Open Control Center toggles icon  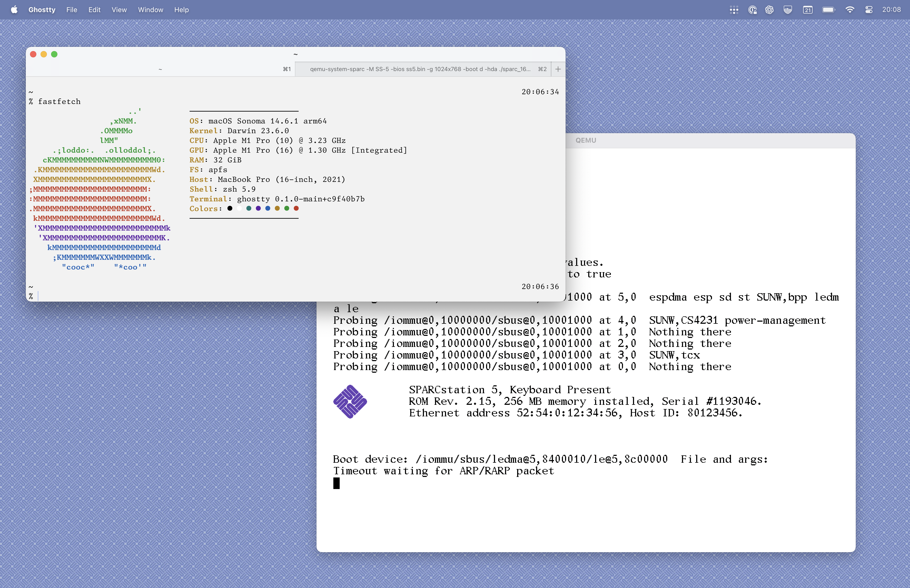(x=869, y=10)
